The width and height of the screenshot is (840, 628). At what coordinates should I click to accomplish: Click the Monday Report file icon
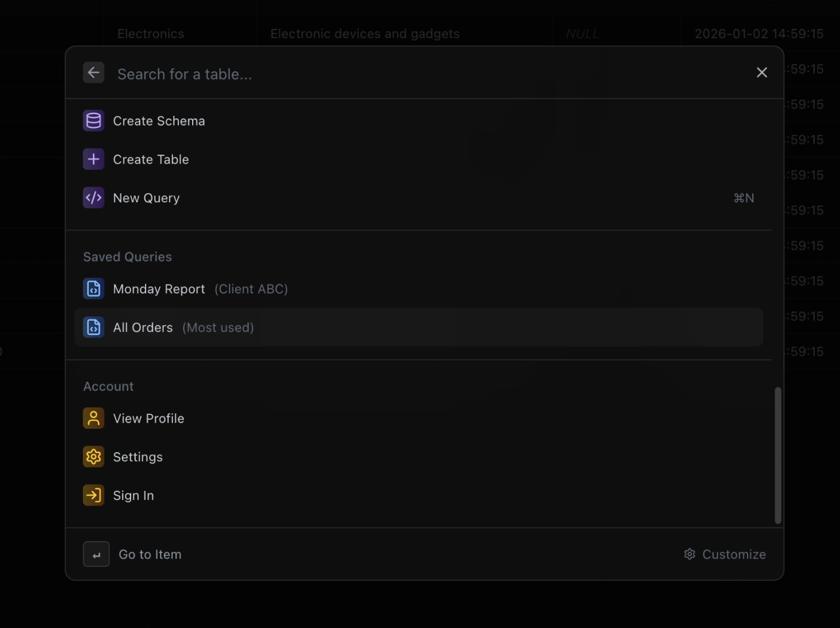[94, 289]
